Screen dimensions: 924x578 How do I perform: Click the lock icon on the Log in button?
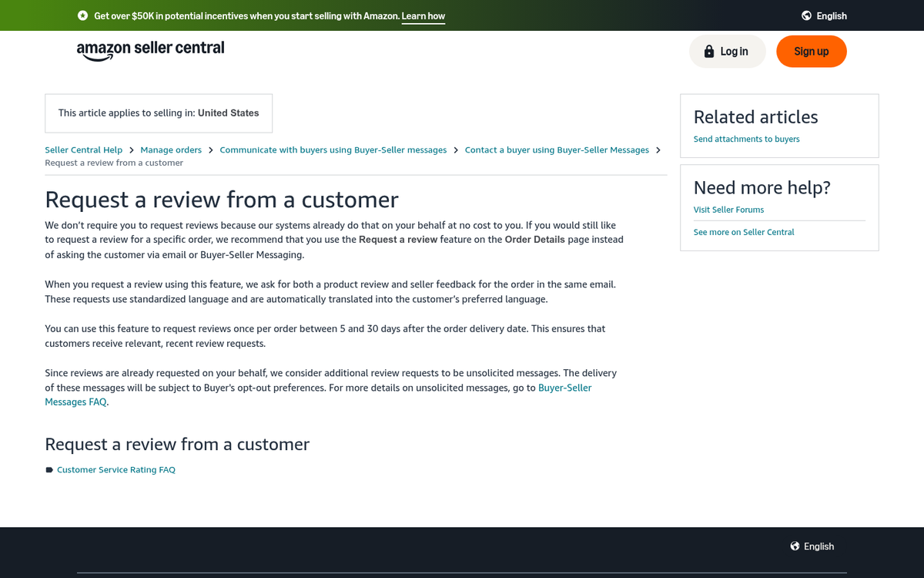coord(708,51)
